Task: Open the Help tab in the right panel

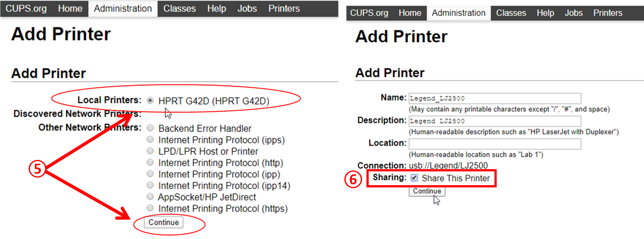Action: [545, 13]
